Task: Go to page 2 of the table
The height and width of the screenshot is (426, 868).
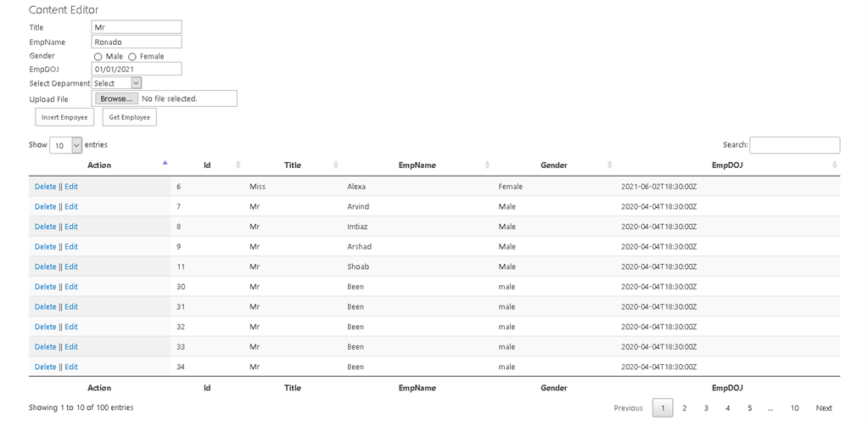Action: (x=684, y=407)
